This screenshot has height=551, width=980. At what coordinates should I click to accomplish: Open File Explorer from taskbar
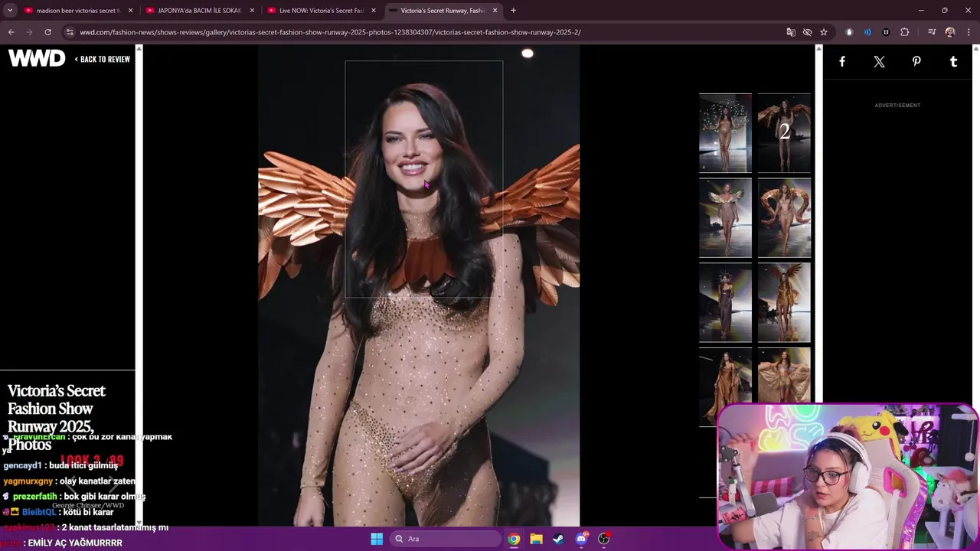pyautogui.click(x=536, y=539)
